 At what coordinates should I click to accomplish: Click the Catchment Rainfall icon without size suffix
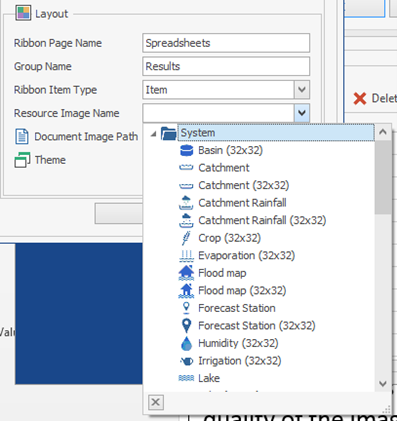[x=186, y=203]
